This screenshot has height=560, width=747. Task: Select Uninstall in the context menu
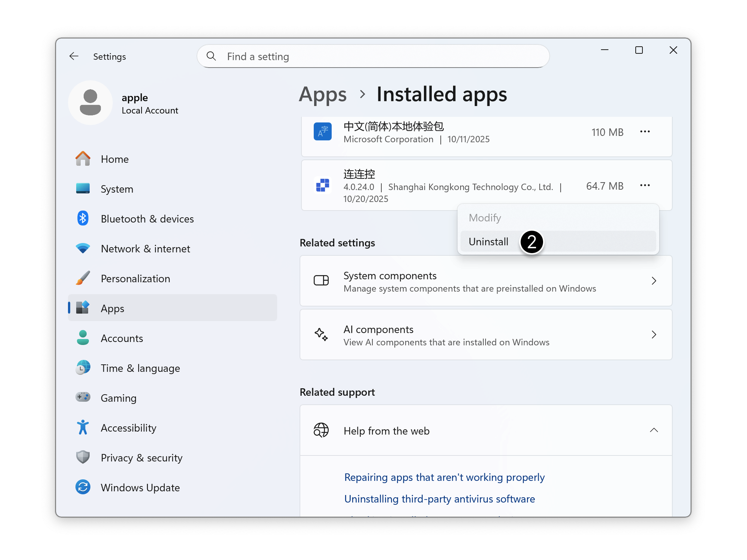click(488, 242)
